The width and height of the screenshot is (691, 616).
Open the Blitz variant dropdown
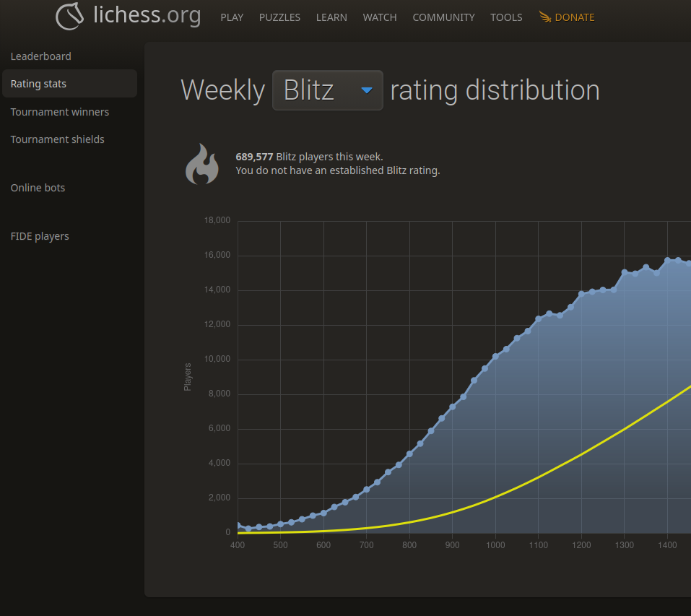click(327, 90)
